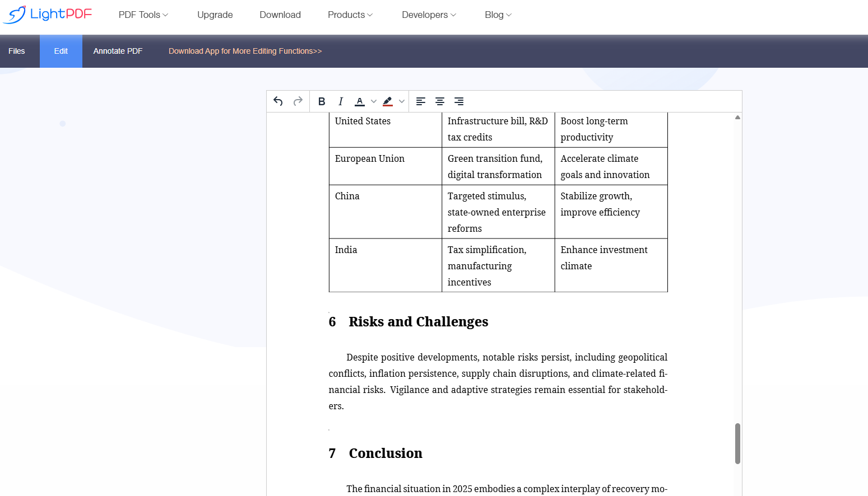This screenshot has height=496, width=868.
Task: Select the font color icon
Action: [x=359, y=101]
